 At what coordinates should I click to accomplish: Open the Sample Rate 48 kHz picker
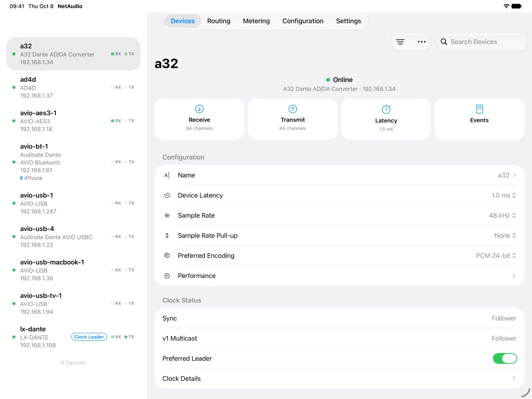point(502,215)
